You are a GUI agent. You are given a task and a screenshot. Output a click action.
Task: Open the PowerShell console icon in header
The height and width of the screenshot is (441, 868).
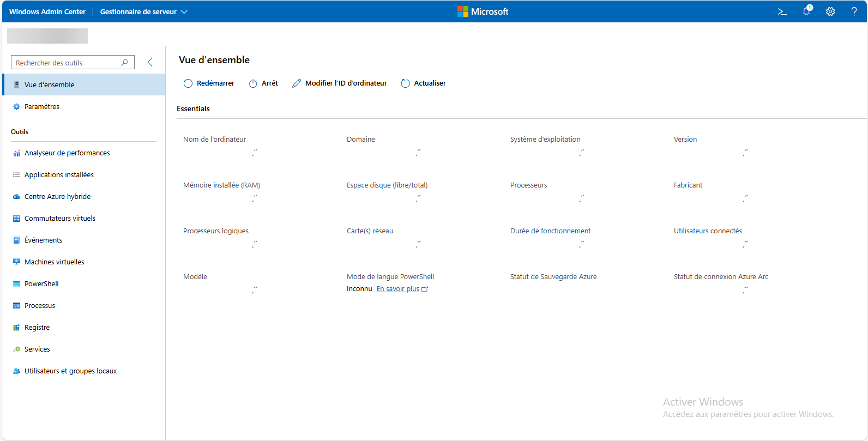coord(782,11)
